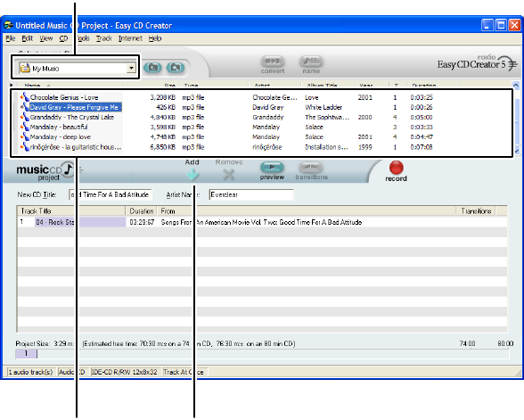Click the 74:00 capacity marker
The height and width of the screenshot is (420, 524).
point(467,343)
